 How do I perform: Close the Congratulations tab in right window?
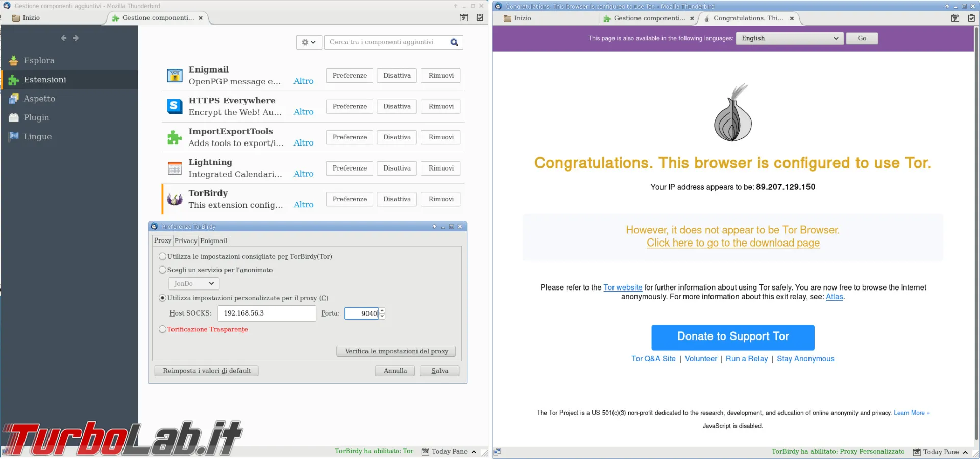click(x=792, y=18)
